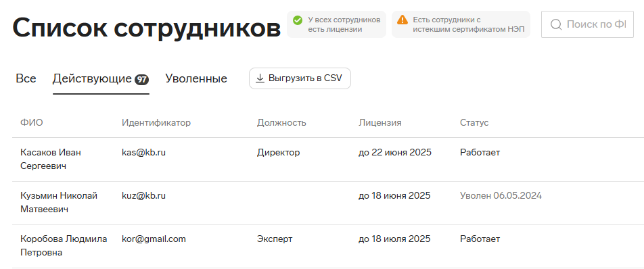The image size is (644, 269).
Task: Click the 97 counter badge
Action: (x=141, y=80)
